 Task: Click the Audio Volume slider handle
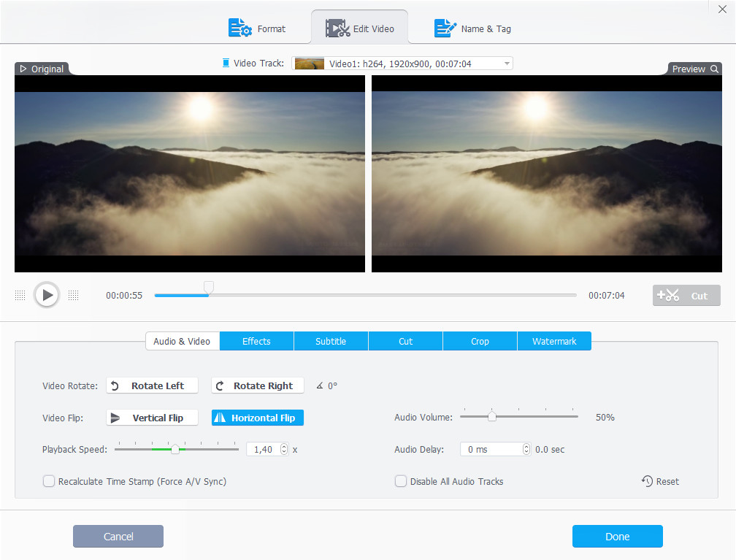point(492,417)
